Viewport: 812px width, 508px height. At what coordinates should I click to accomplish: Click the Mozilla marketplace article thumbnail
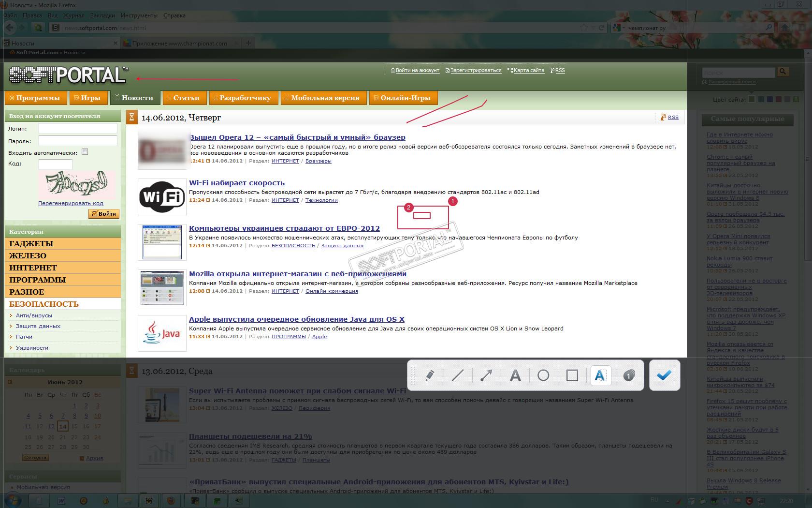162,288
